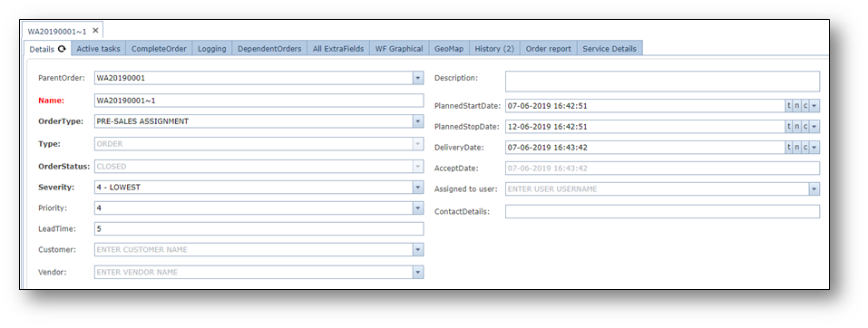This screenshot has width=868, height=328.
Task: Click the Severity label
Action: pyautogui.click(x=56, y=188)
